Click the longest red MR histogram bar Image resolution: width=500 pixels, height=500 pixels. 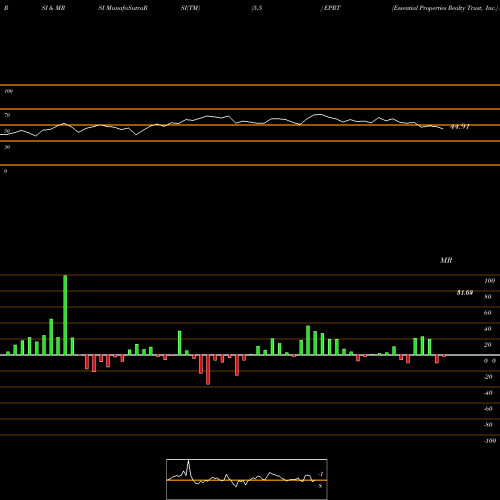coord(208,370)
